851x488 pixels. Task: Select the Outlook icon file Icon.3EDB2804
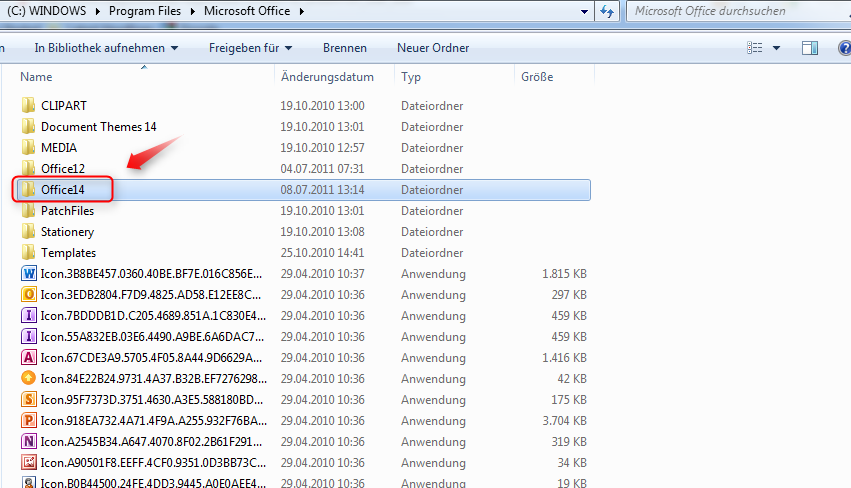pyautogui.click(x=150, y=294)
